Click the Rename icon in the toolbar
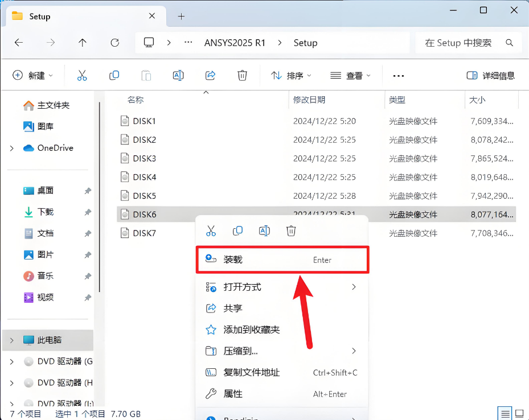Image resolution: width=529 pixels, height=420 pixels. point(178,76)
